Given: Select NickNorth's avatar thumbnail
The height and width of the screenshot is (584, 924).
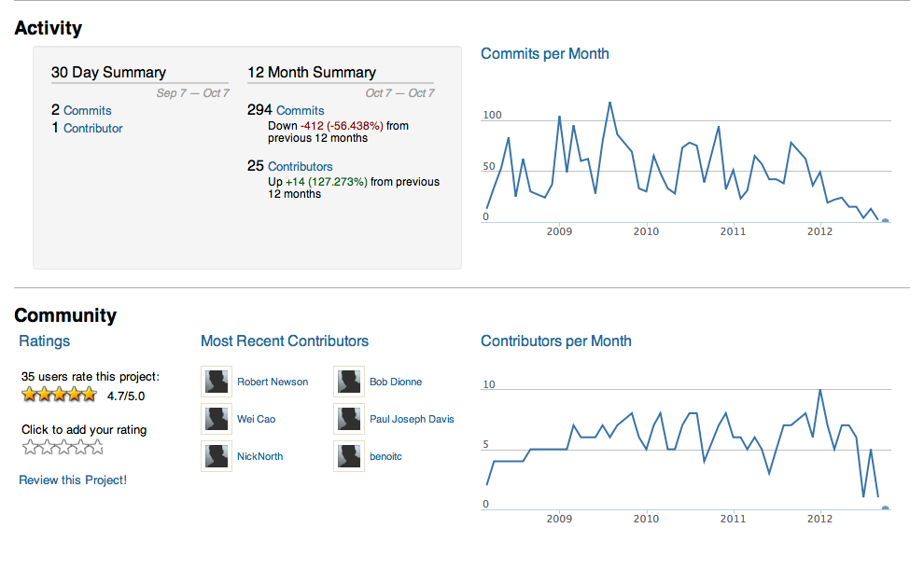Looking at the screenshot, I should [217, 456].
